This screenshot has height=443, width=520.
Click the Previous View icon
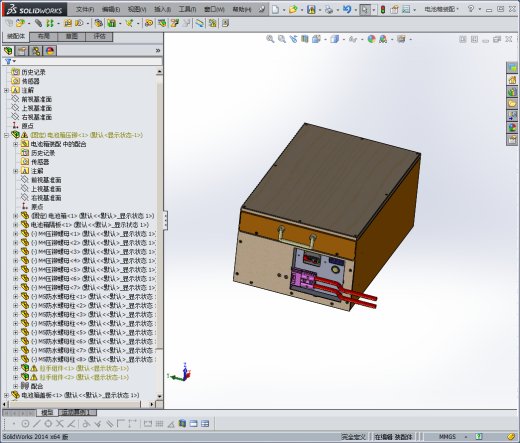pyautogui.click(x=293, y=39)
